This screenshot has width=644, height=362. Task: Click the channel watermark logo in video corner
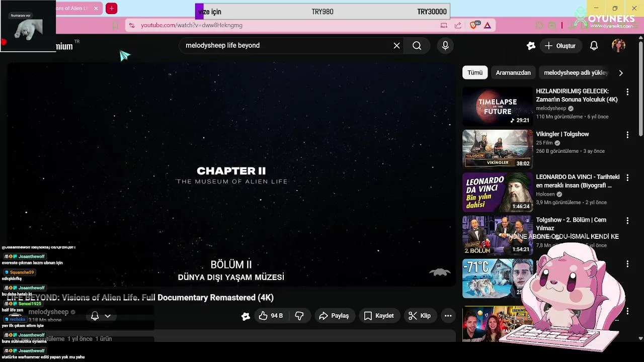point(440,273)
